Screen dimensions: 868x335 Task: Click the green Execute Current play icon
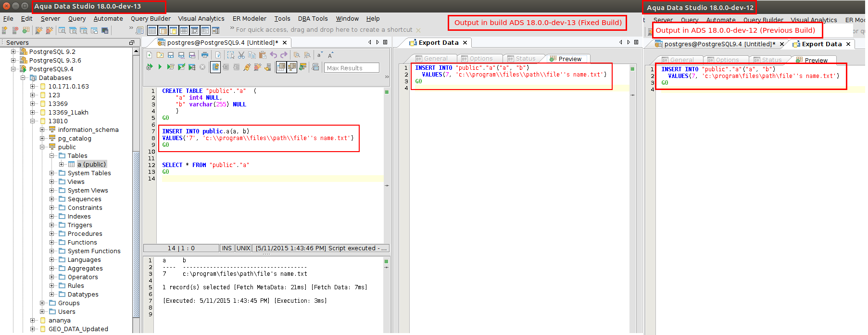tap(160, 67)
